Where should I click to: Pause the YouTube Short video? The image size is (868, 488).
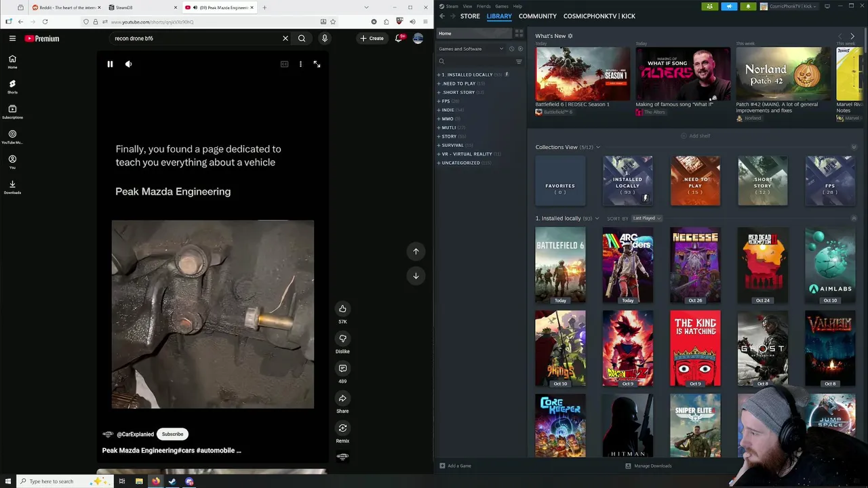[x=110, y=64]
